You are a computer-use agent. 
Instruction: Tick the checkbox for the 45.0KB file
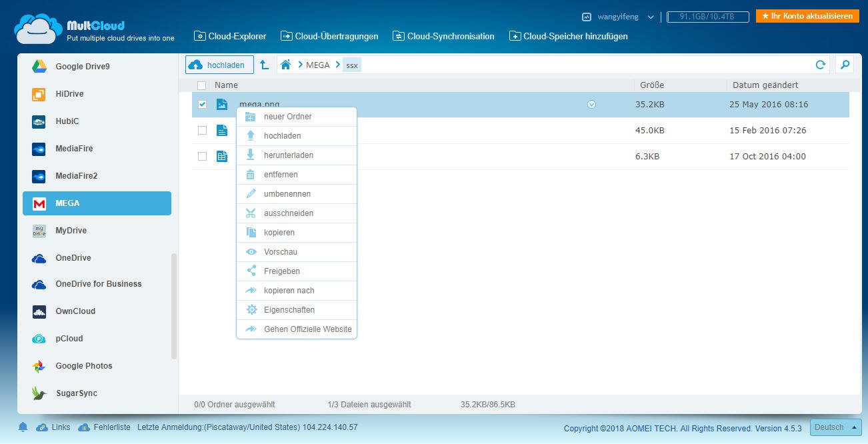point(202,131)
